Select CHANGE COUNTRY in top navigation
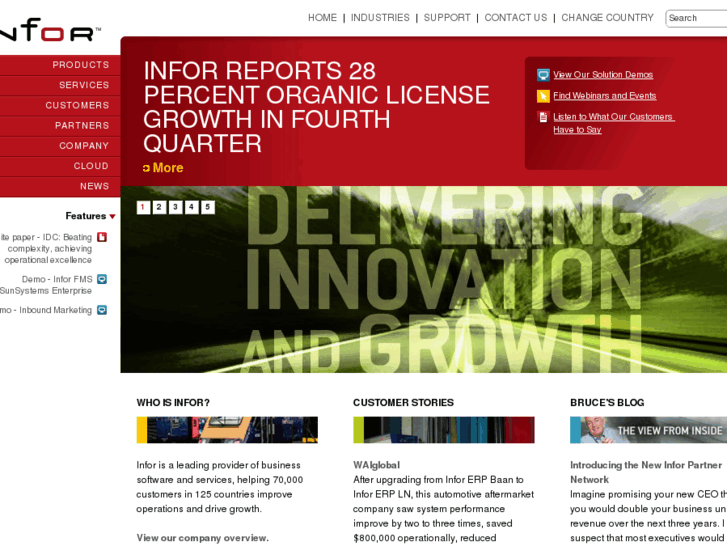The width and height of the screenshot is (727, 545). click(607, 18)
